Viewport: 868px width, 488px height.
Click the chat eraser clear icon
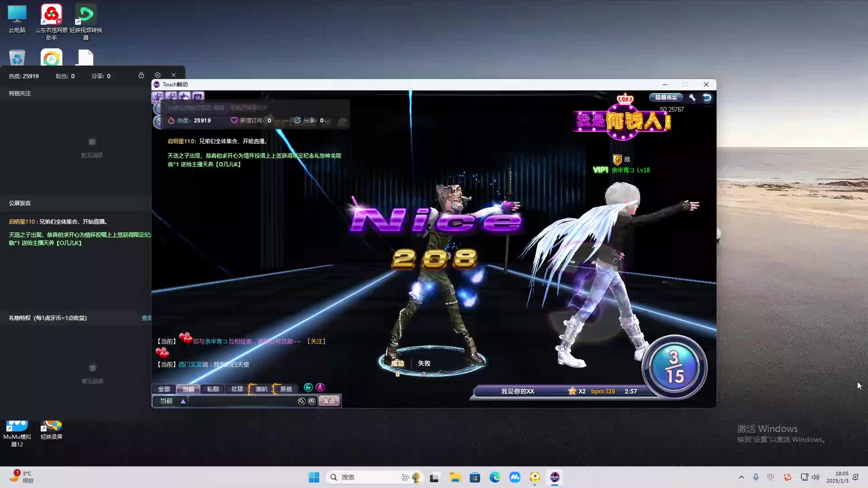pos(302,401)
